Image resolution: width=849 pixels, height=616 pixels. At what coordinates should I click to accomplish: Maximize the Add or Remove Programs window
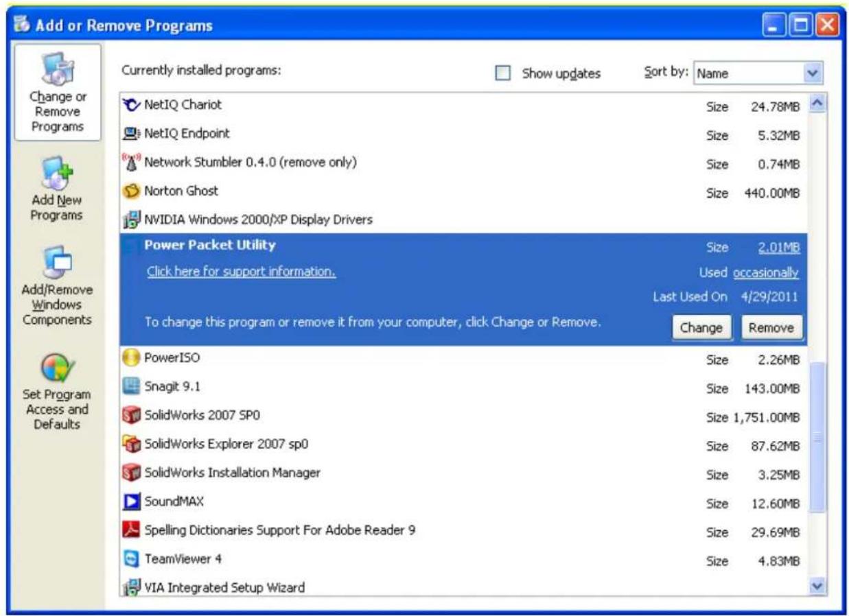pos(800,25)
